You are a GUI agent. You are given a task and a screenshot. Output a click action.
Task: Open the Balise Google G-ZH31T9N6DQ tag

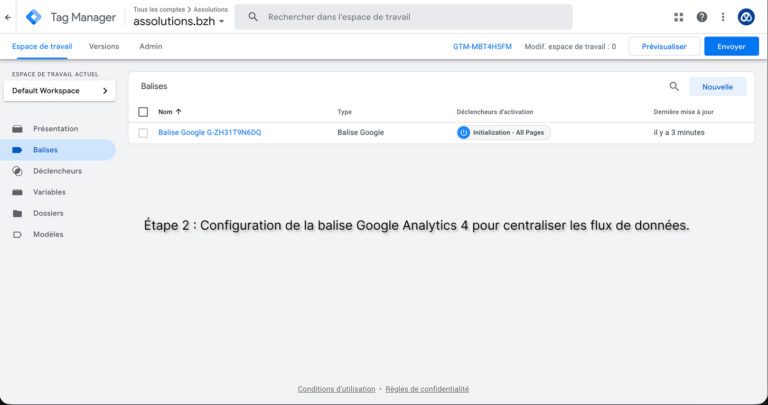point(210,133)
